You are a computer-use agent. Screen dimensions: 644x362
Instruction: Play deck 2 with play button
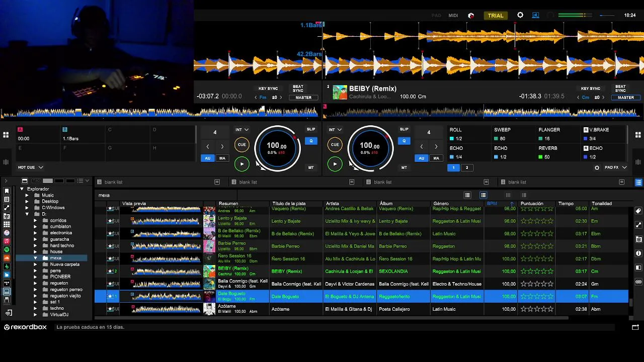point(335,164)
